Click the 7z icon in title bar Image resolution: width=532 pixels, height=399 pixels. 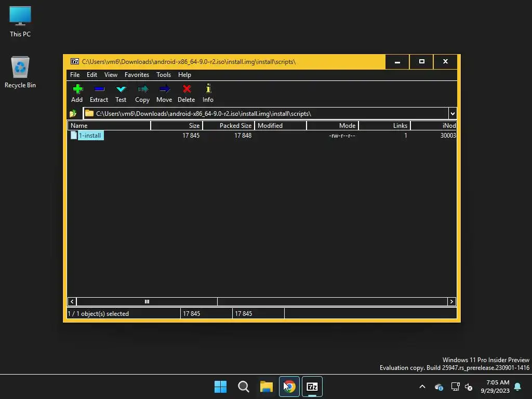pyautogui.click(x=75, y=61)
